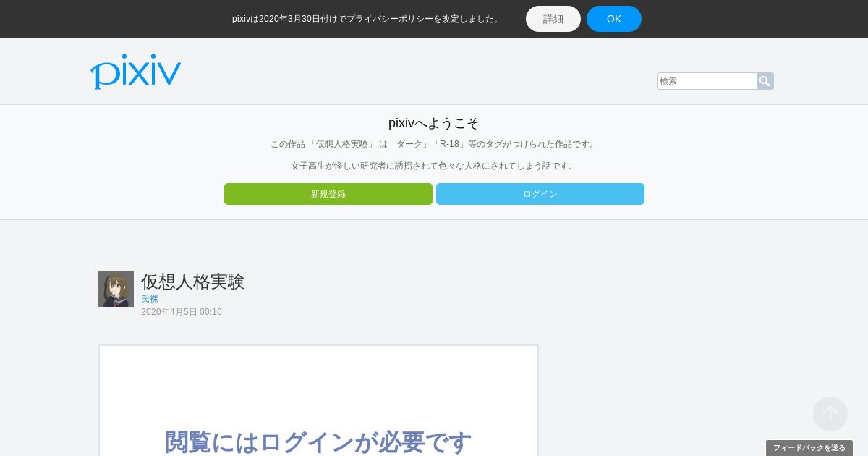Open the 詳細 privacy policy details
This screenshot has height=456, width=868.
(x=553, y=19)
